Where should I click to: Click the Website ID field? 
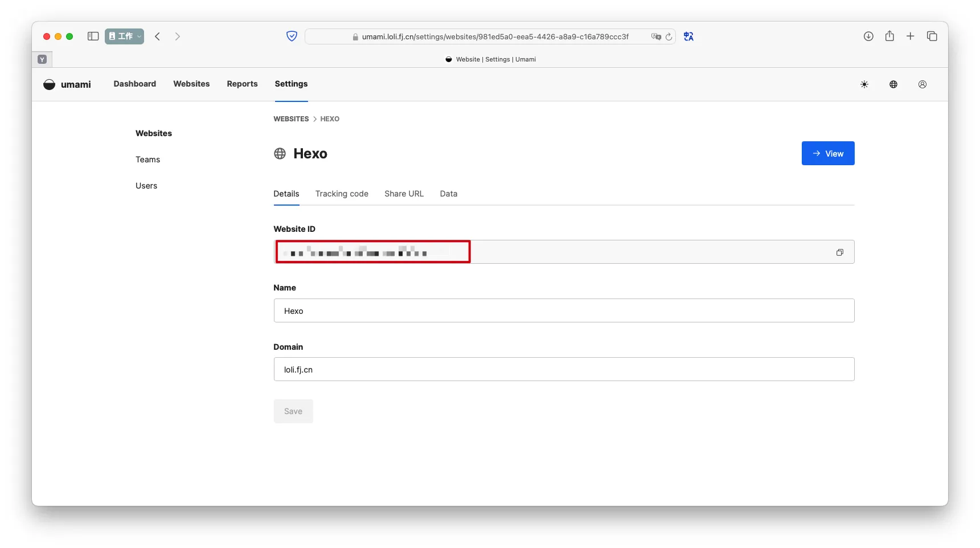(x=564, y=252)
